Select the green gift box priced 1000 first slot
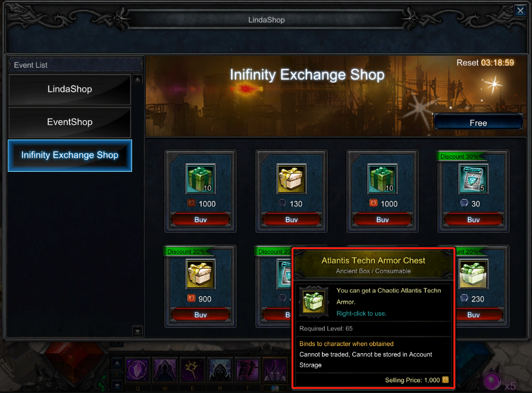 coord(200,179)
